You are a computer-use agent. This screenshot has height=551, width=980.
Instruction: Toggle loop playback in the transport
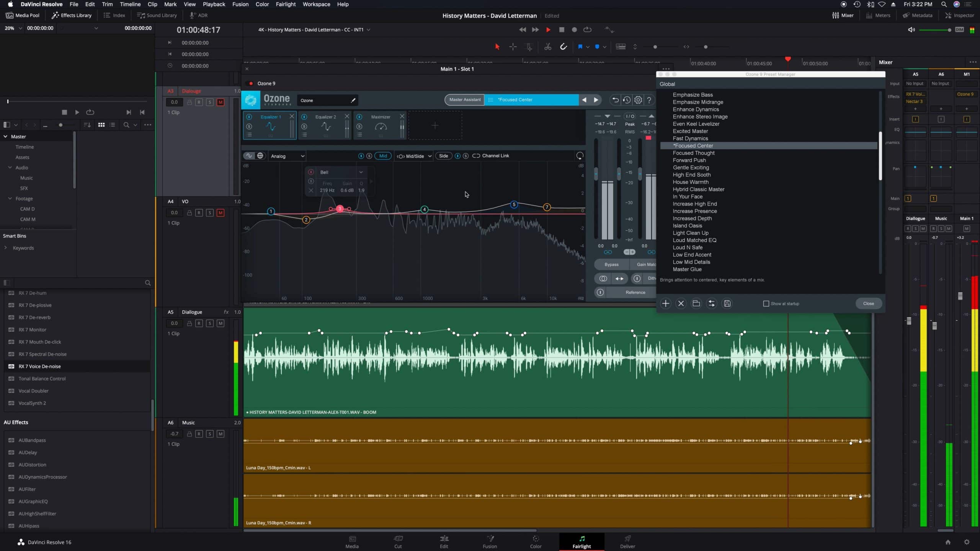tap(587, 30)
